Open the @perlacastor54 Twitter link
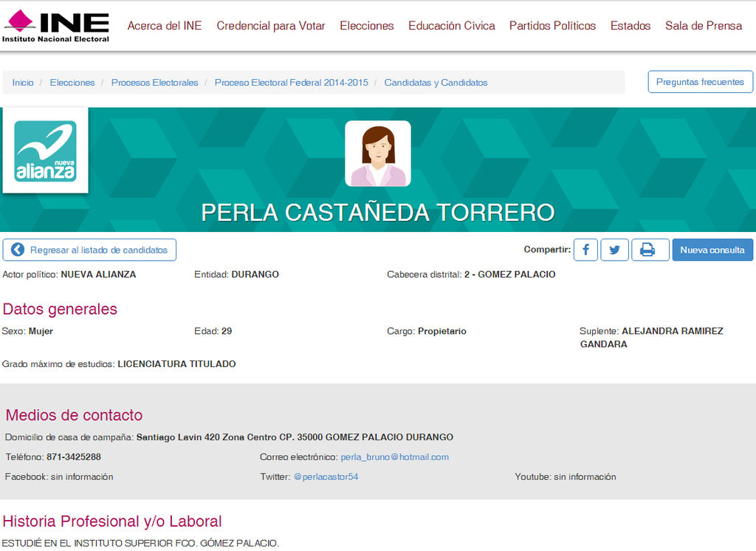 [326, 477]
